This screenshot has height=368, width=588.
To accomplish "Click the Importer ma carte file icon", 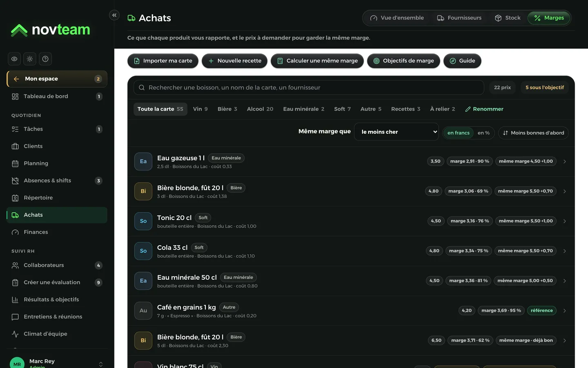I will pyautogui.click(x=137, y=61).
